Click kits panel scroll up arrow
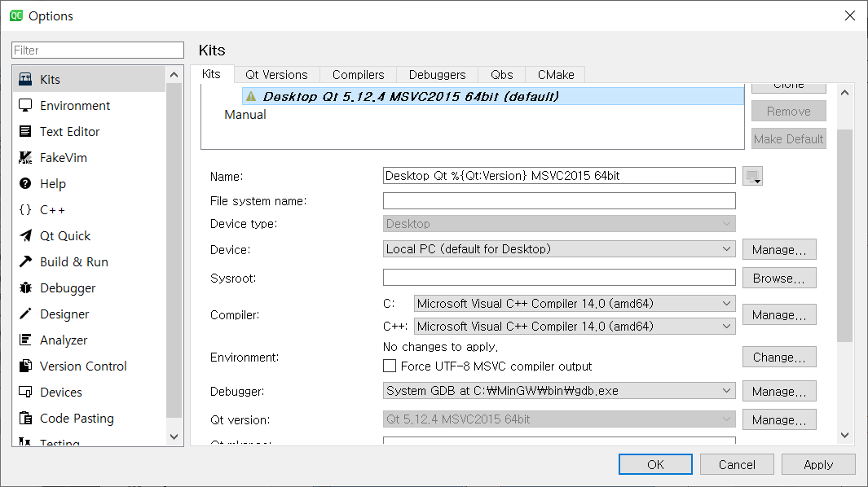This screenshot has height=487, width=868. click(844, 92)
